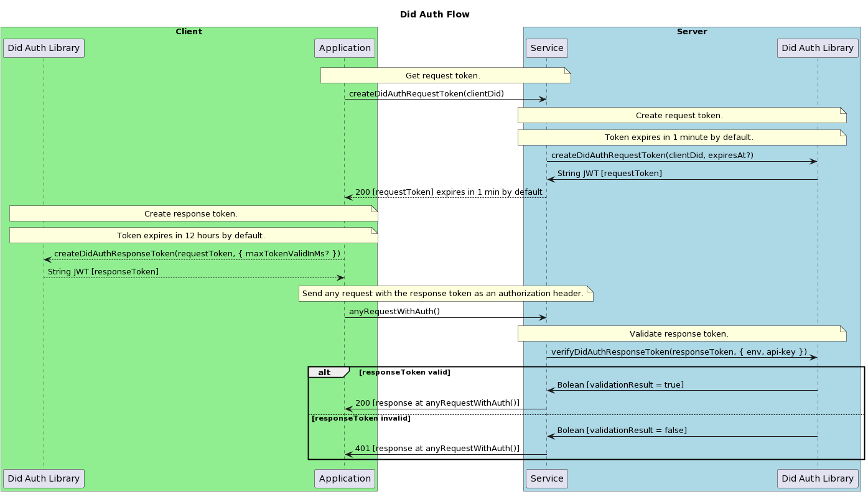The image size is (868, 494).
Task: Click the "createDidAuthResponseToken(requestToken, ...)" message label
Action: (x=197, y=253)
